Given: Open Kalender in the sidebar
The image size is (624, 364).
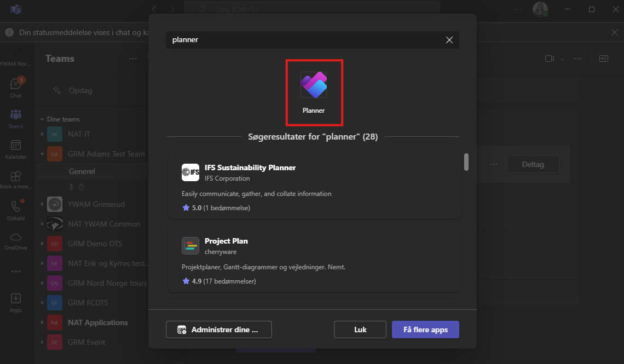Looking at the screenshot, I should coord(16,149).
